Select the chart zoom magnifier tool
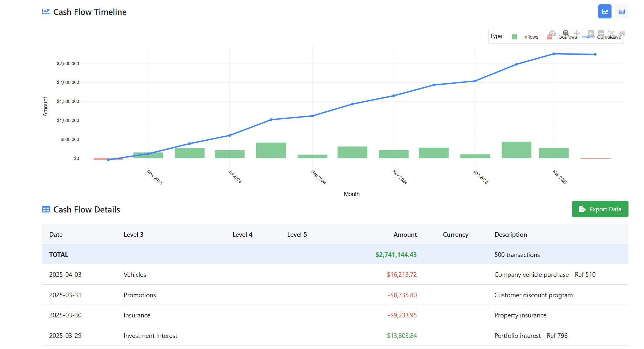 [566, 33]
